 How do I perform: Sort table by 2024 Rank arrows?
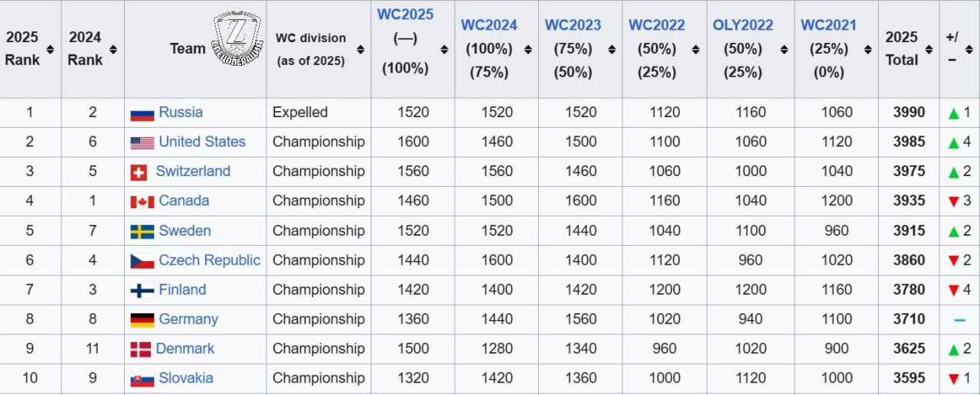[x=113, y=49]
